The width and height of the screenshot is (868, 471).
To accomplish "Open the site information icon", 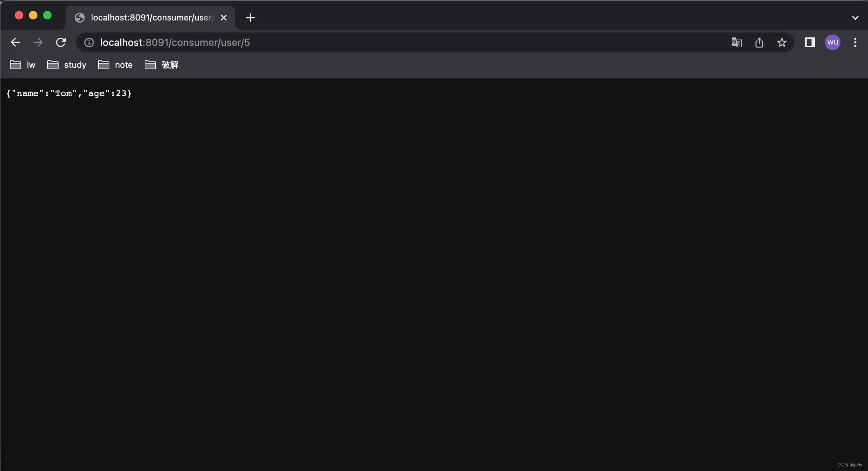I will 89,43.
